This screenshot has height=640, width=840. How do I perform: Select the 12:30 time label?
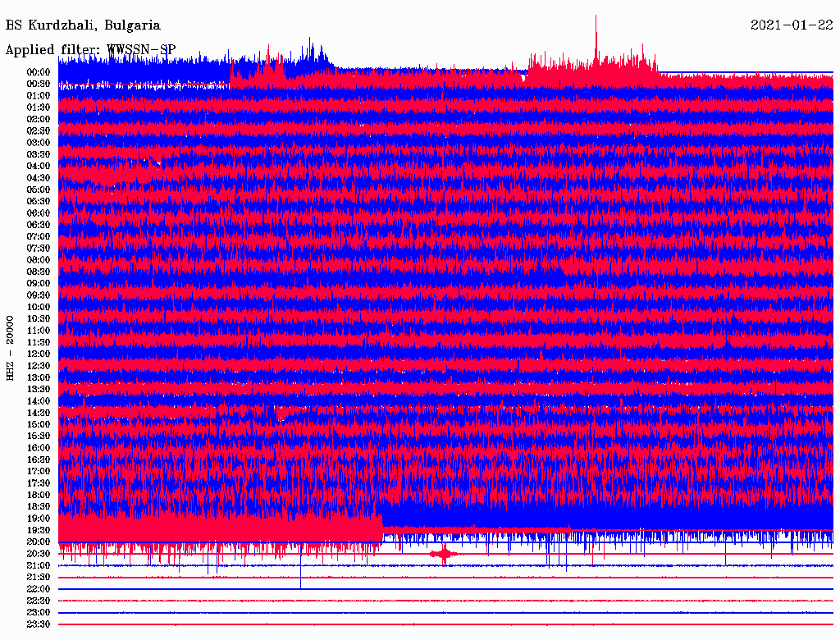click(39, 366)
